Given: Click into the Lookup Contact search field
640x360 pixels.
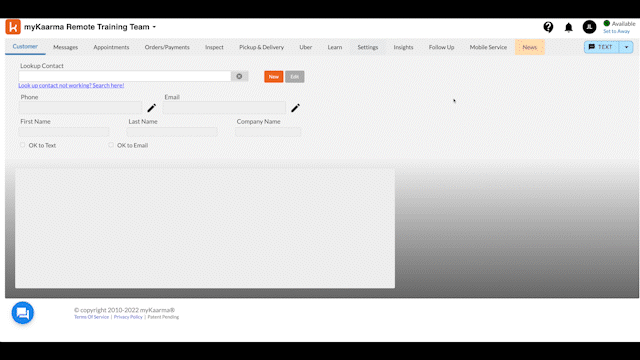Looking at the screenshot, I should pos(124,76).
